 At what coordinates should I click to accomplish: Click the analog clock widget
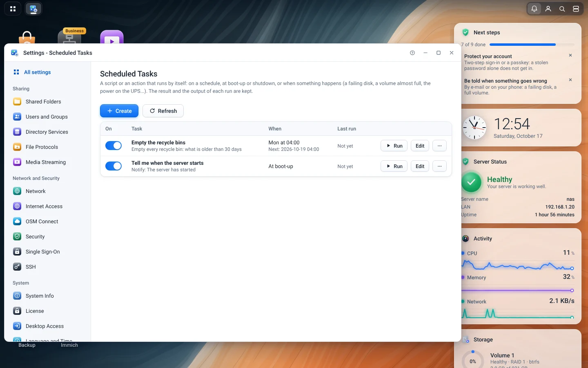click(x=474, y=128)
